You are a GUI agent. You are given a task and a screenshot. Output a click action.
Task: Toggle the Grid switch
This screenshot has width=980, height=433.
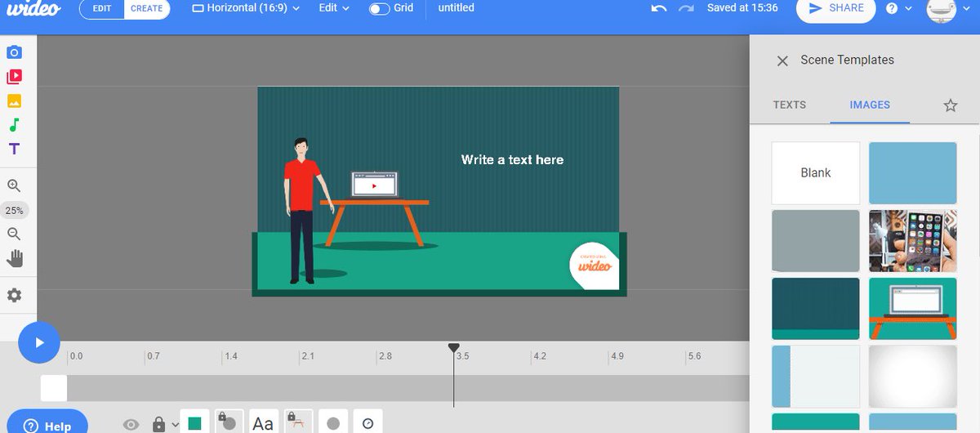point(380,8)
